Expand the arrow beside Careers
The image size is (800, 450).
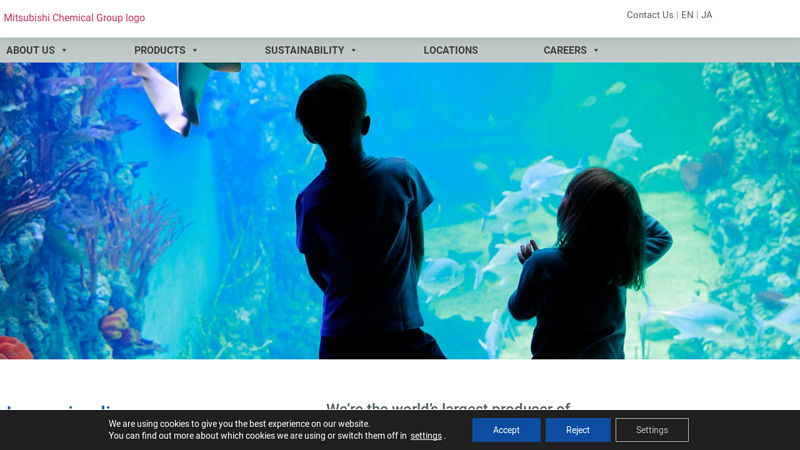click(x=596, y=51)
